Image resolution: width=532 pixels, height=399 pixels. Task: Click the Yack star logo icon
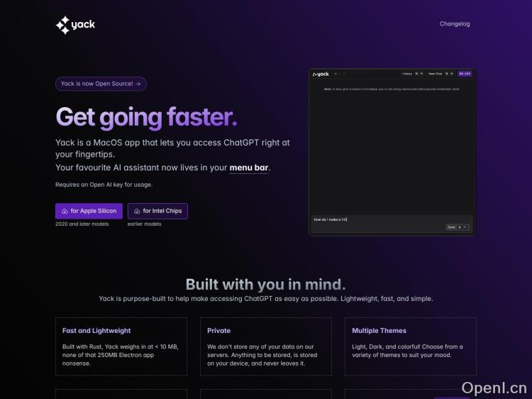tap(62, 25)
